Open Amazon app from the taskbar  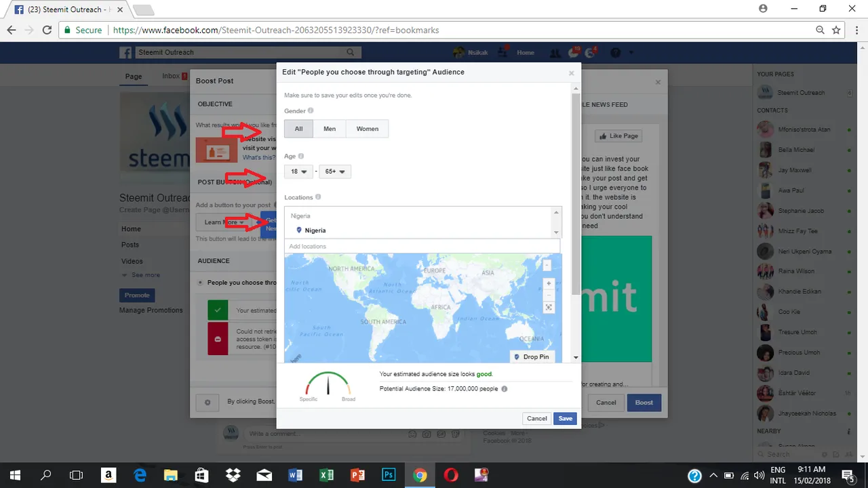108,475
